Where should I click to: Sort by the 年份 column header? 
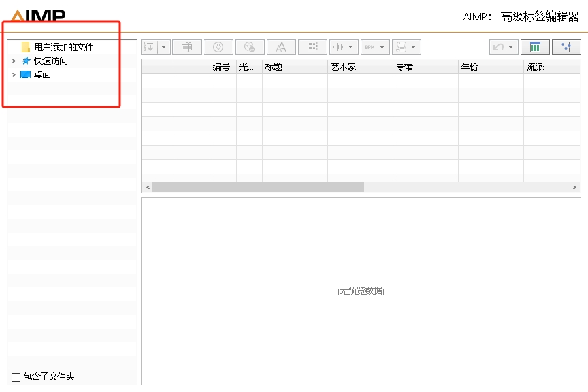(491, 67)
